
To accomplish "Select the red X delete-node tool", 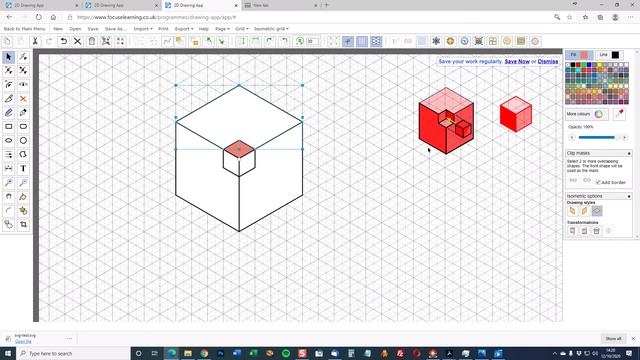I will [23, 99].
